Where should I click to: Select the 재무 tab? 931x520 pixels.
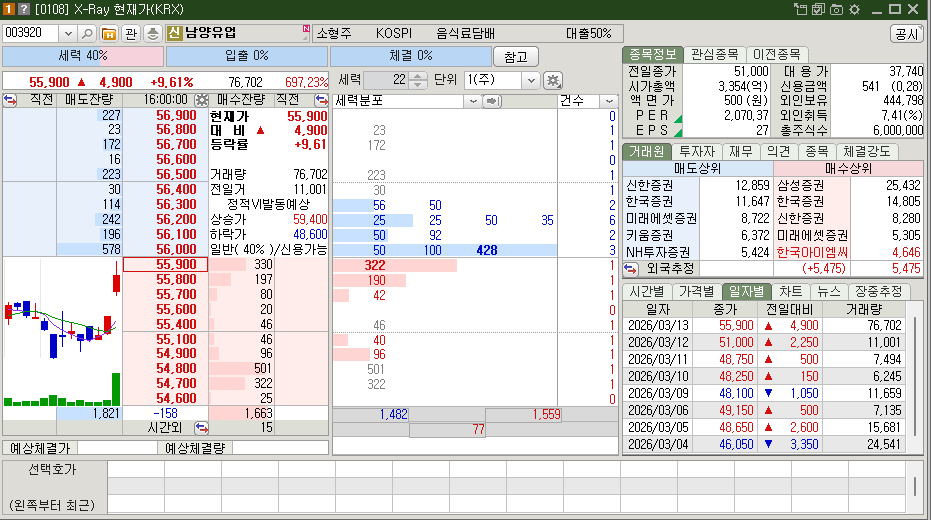pyautogui.click(x=740, y=151)
